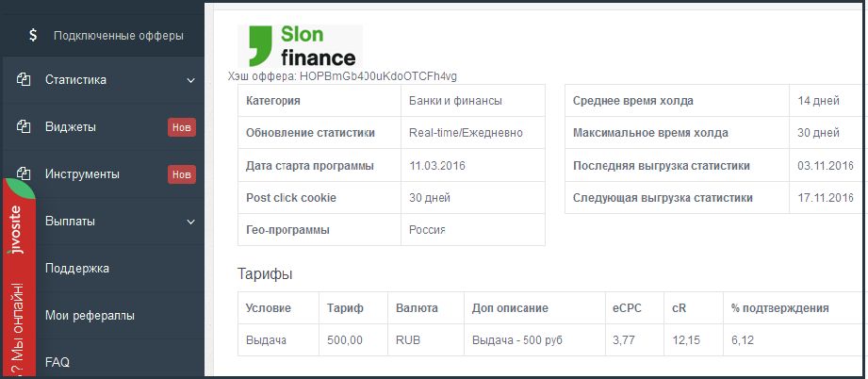Click the Инструменты sidebar icon
The width and height of the screenshot is (868, 379).
click(25, 174)
